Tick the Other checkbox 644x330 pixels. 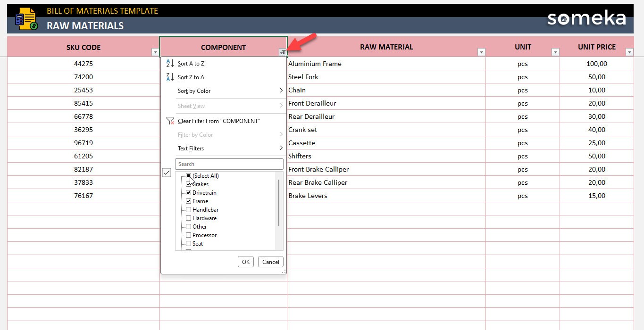(x=189, y=227)
